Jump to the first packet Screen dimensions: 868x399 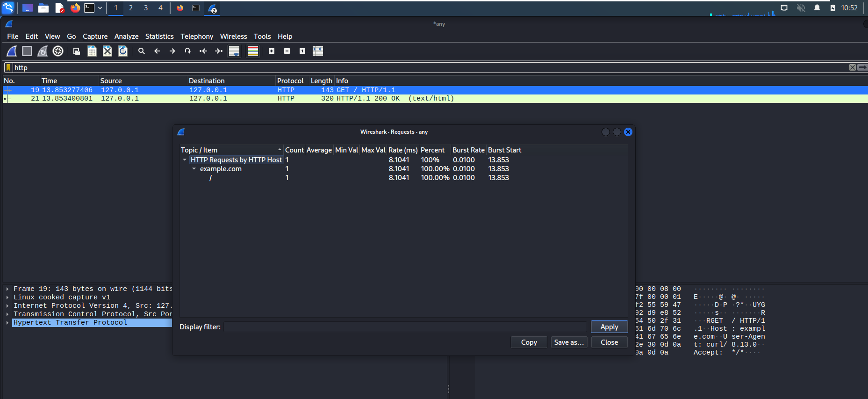203,51
